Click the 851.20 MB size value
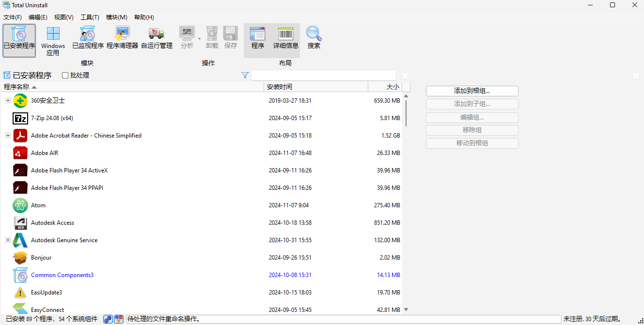This screenshot has width=644, height=325. pyautogui.click(x=387, y=223)
